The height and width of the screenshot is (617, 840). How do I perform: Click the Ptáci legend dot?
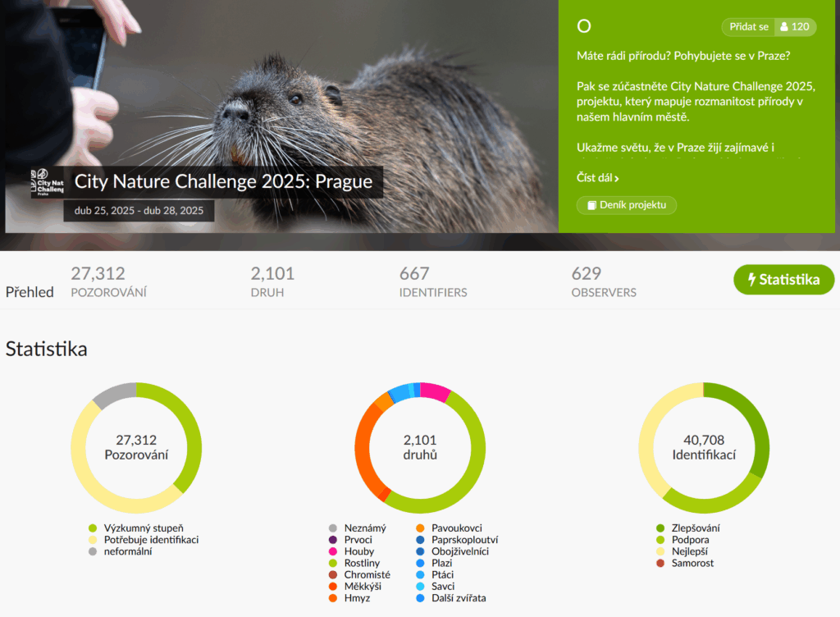(x=421, y=574)
